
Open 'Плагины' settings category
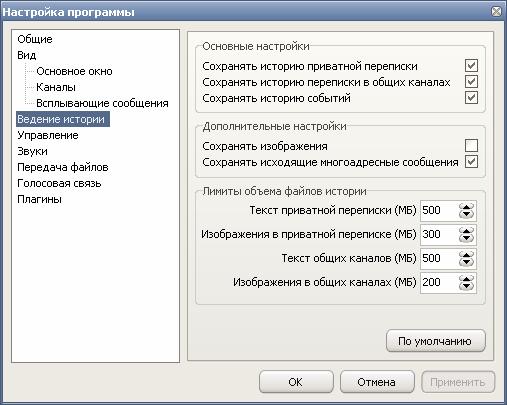(39, 199)
